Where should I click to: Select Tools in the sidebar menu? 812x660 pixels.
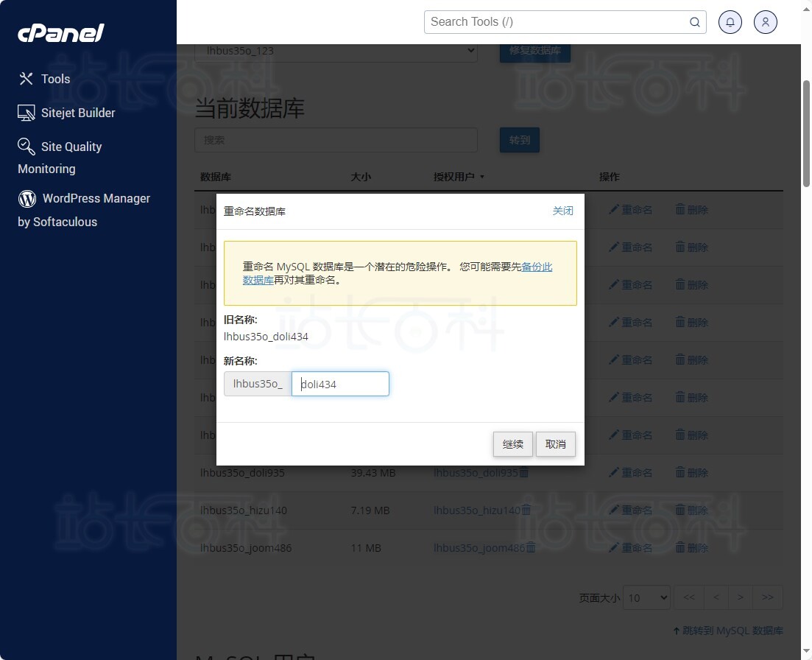click(x=55, y=78)
